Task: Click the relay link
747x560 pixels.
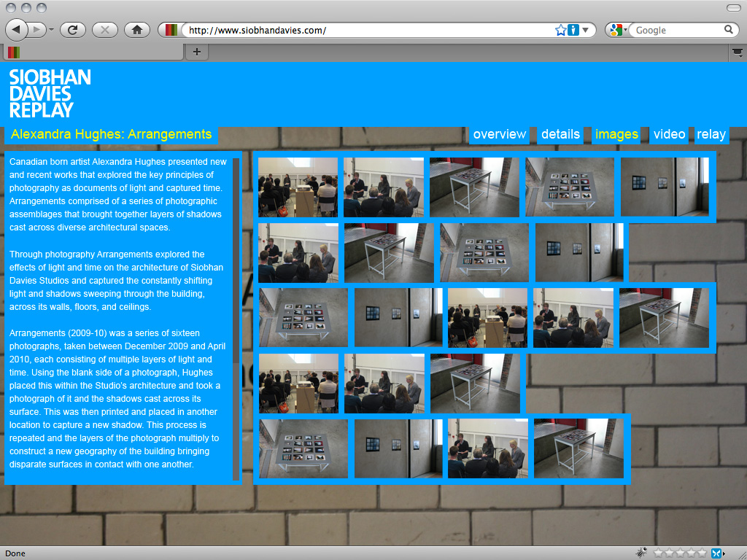Action: coord(711,134)
